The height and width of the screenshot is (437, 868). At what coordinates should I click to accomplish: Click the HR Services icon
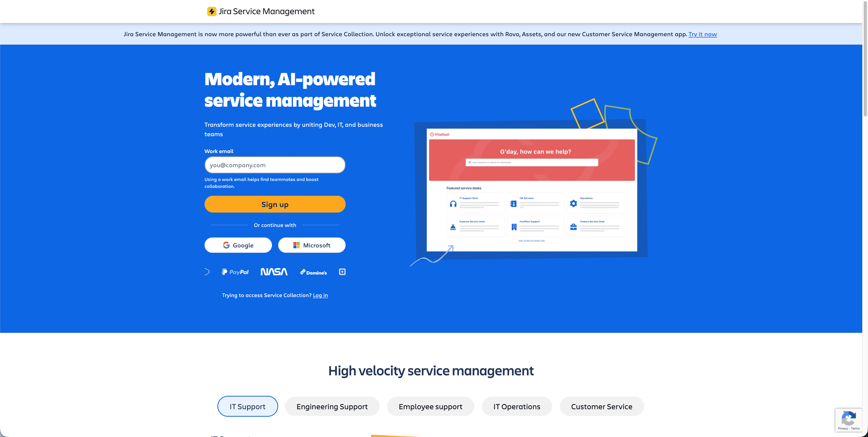[x=514, y=204]
